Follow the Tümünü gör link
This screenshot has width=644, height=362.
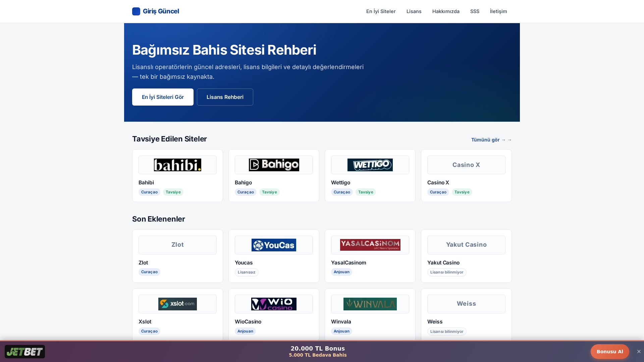(x=491, y=140)
